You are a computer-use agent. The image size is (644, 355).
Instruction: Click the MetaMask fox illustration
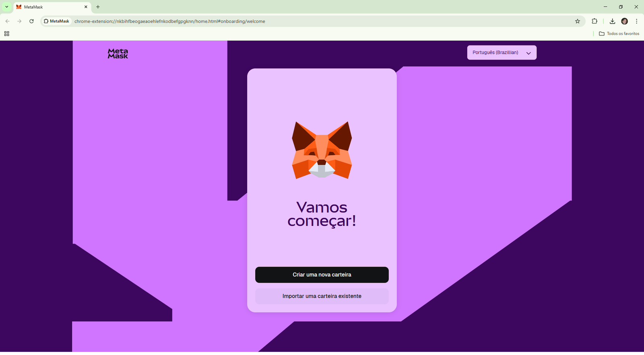coord(322,150)
